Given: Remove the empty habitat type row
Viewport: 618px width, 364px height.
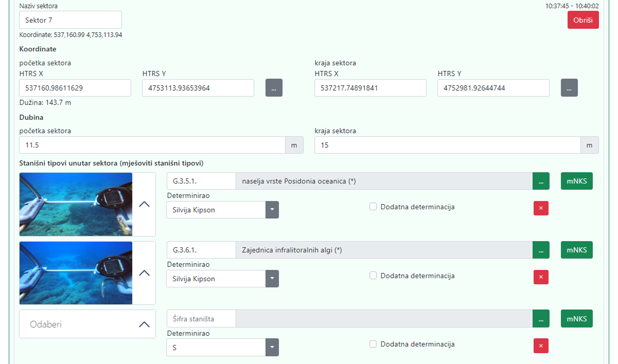Looking at the screenshot, I should [x=540, y=346].
